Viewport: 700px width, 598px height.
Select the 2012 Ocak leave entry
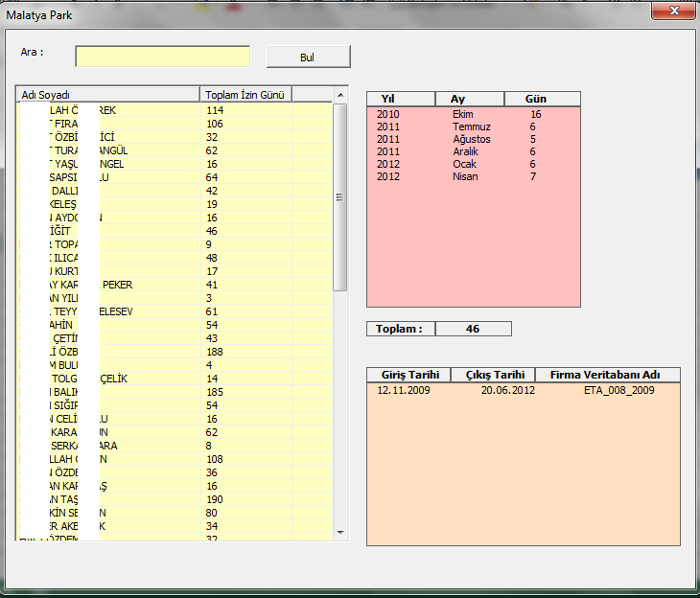pyautogui.click(x=474, y=164)
